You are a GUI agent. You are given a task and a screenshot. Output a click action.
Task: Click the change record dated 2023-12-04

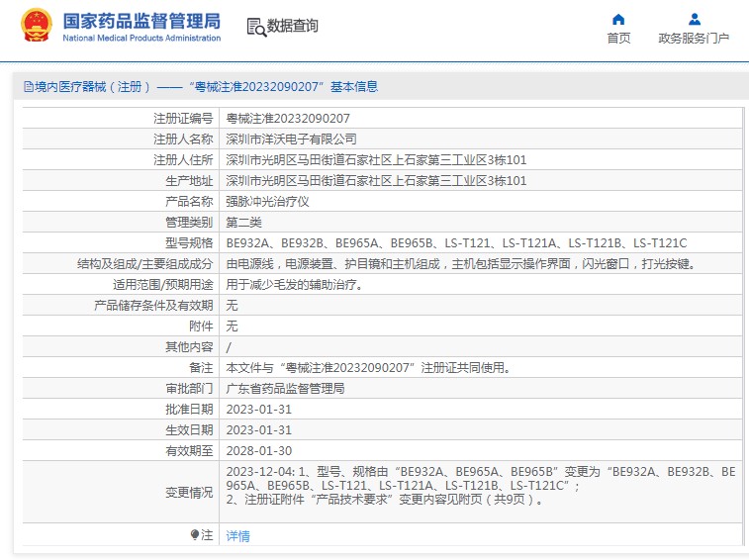click(x=481, y=479)
